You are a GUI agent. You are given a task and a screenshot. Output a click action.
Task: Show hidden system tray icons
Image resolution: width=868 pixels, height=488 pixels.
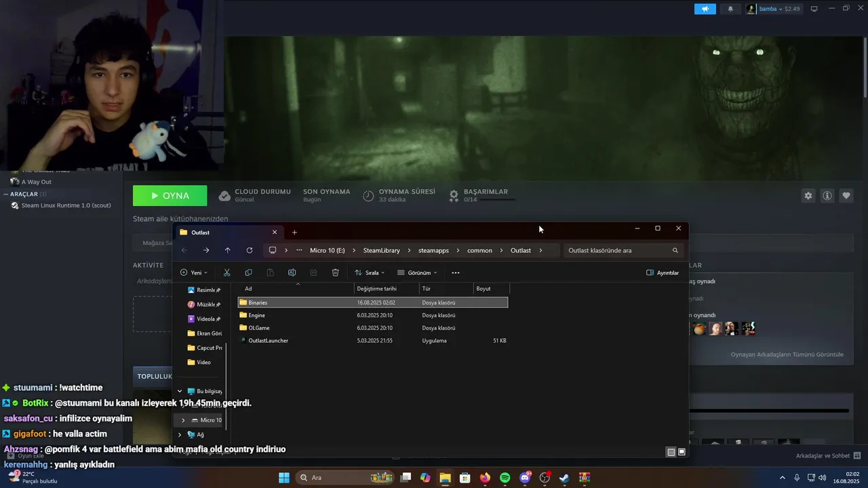click(782, 478)
